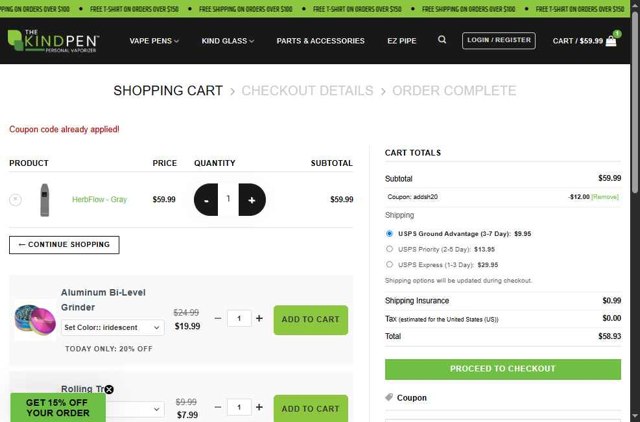Decrease Aluminum Grinder quantity
The image size is (640, 422).
[218, 318]
